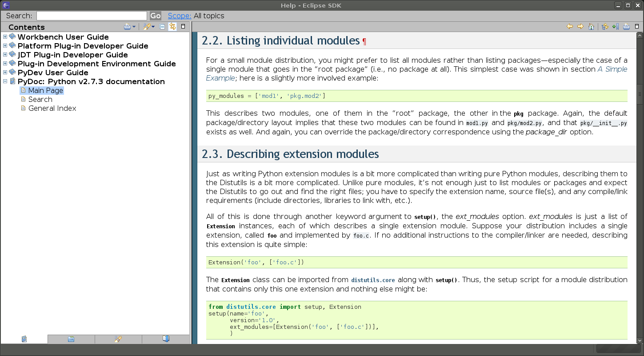The image size is (644, 356).
Task: Open Workbench User Guide topic
Action: [x=63, y=37]
